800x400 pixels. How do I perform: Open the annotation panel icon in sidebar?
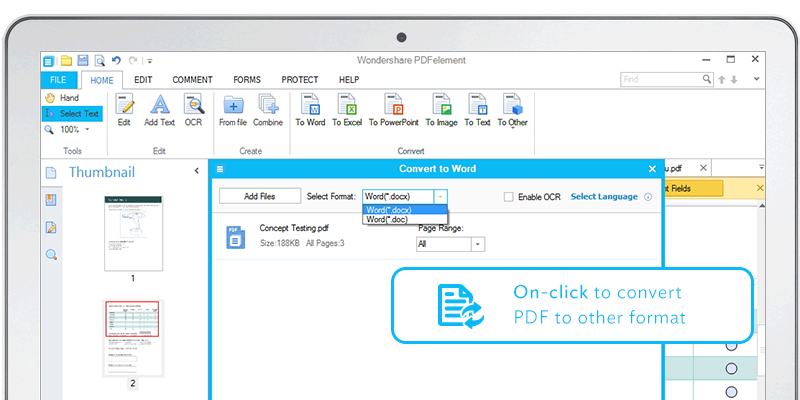[51, 227]
